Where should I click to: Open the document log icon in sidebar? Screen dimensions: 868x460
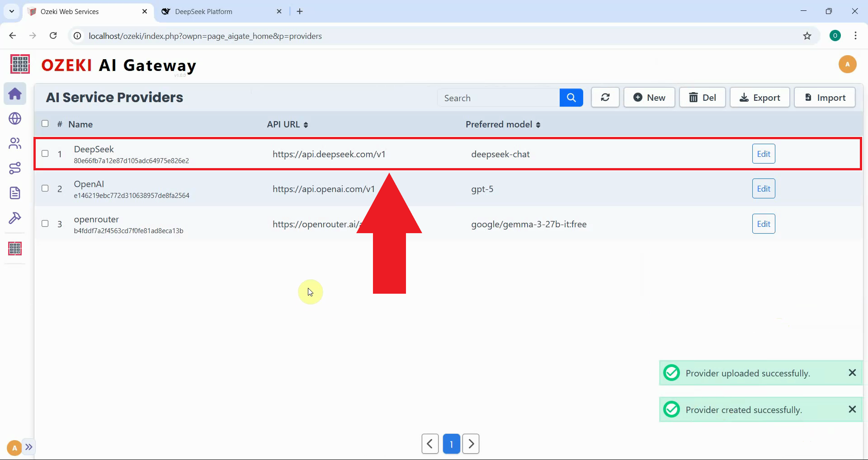coord(15,193)
